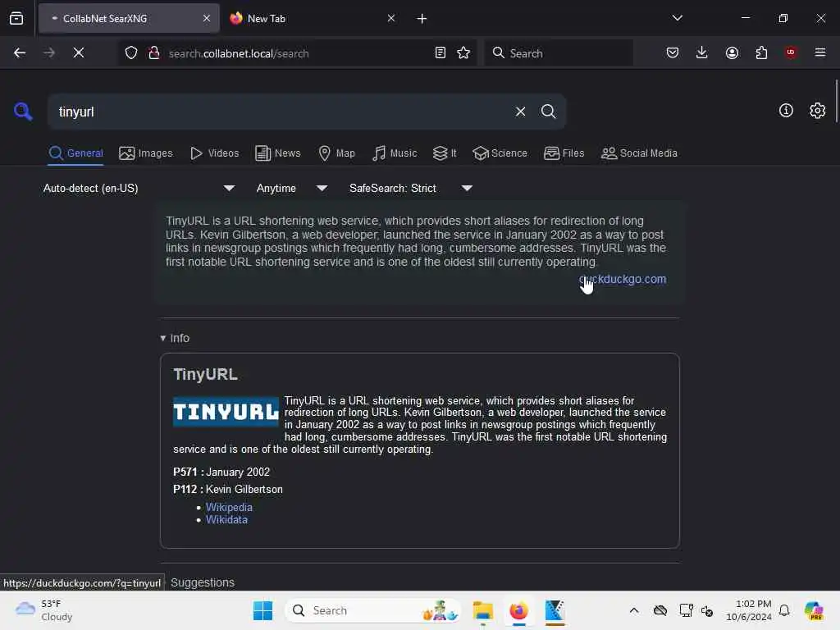Open the Auto-detect (en-US) language dropdown
The height and width of the screenshot is (630, 840).
[x=139, y=188]
